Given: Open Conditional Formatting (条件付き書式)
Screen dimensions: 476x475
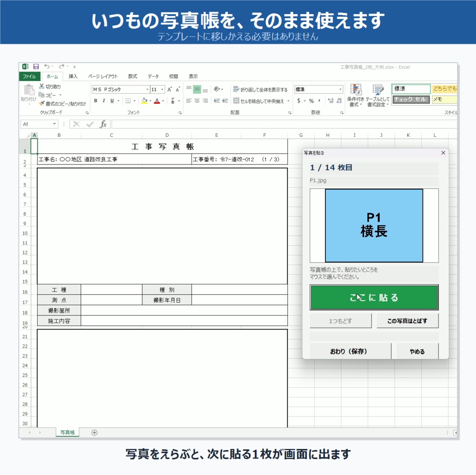Looking at the screenshot, I should click(x=356, y=95).
